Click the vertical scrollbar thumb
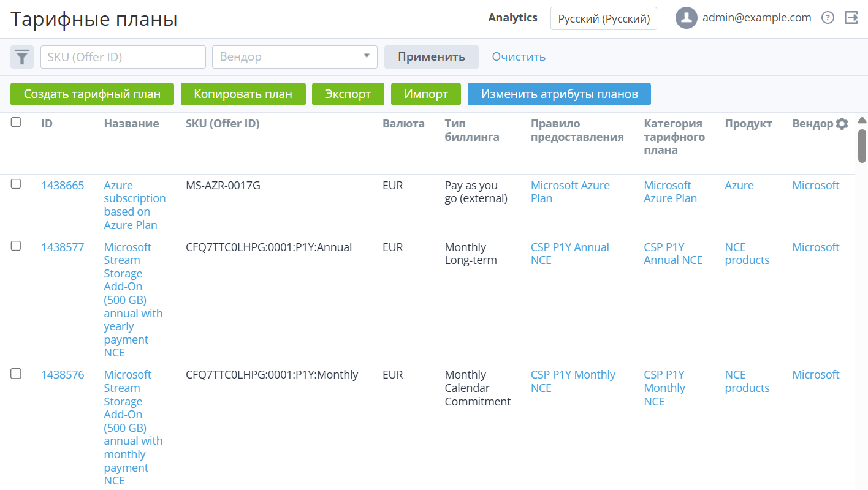 pyautogui.click(x=862, y=146)
